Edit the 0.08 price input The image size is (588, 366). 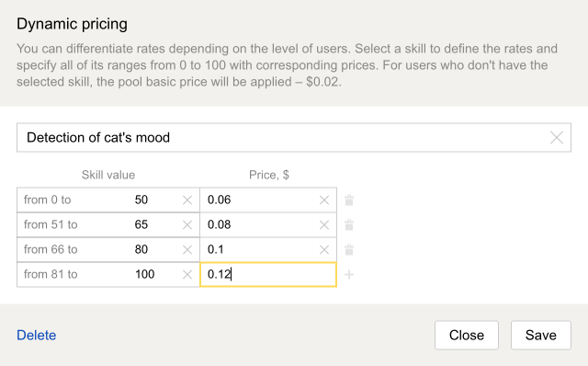[268, 224]
